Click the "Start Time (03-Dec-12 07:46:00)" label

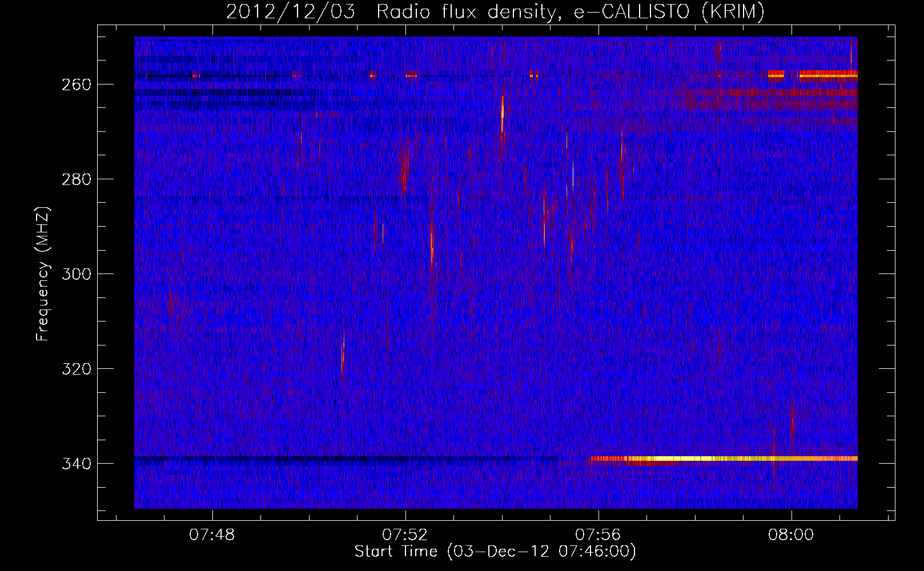[495, 552]
